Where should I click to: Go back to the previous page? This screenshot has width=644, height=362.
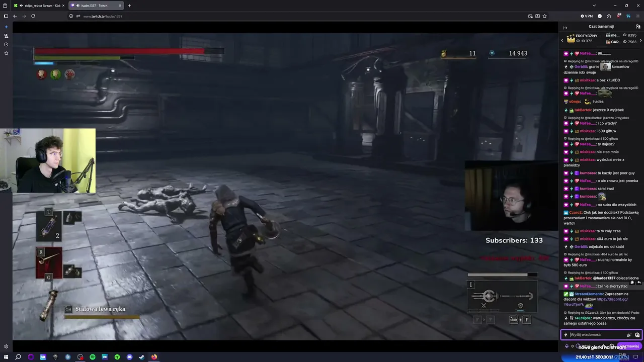coord(15,16)
